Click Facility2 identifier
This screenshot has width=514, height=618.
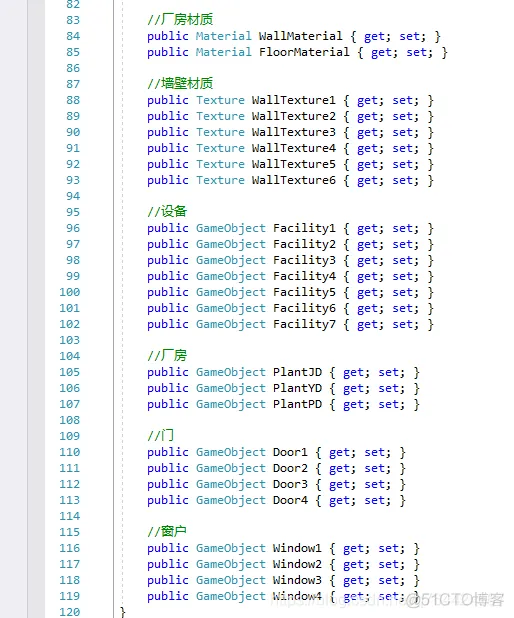(x=304, y=244)
